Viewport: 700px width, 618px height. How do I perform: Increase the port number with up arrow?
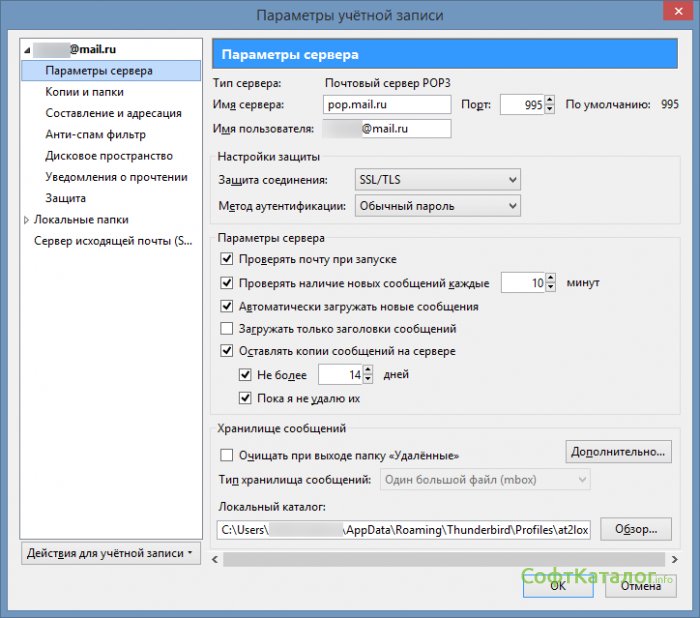pyautogui.click(x=550, y=99)
